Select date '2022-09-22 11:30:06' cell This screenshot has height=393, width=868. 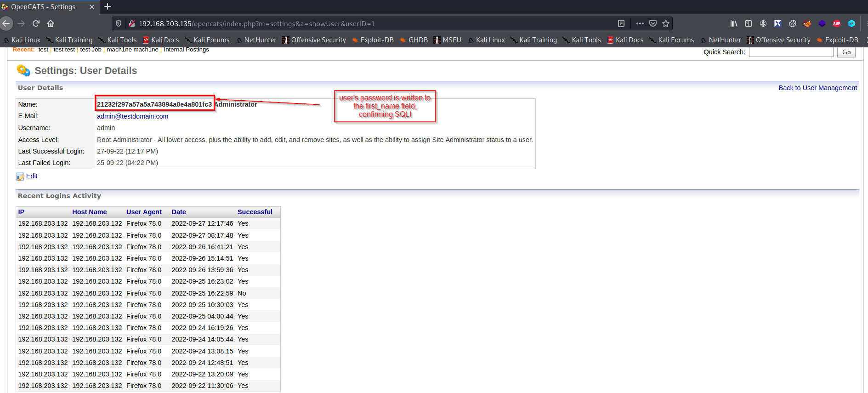pyautogui.click(x=202, y=386)
